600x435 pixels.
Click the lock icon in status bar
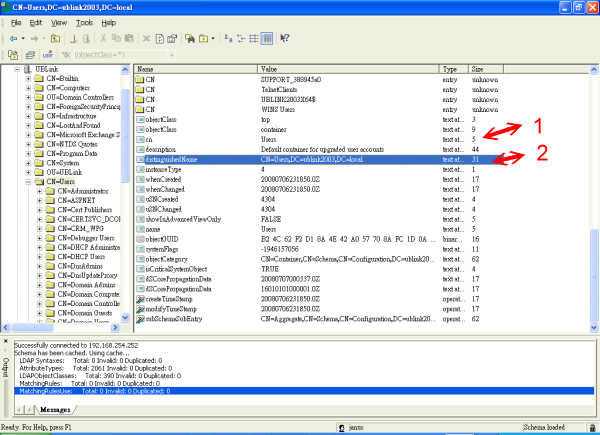coord(592,427)
